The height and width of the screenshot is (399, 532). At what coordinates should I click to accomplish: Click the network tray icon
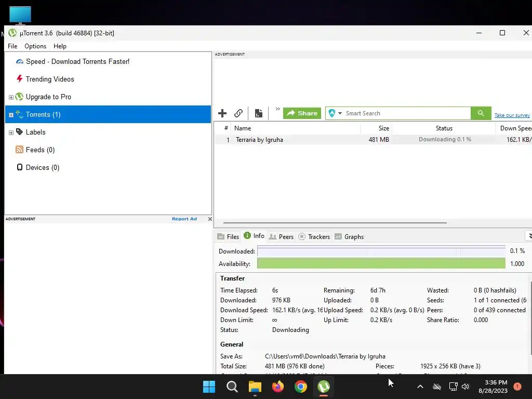coord(453,387)
